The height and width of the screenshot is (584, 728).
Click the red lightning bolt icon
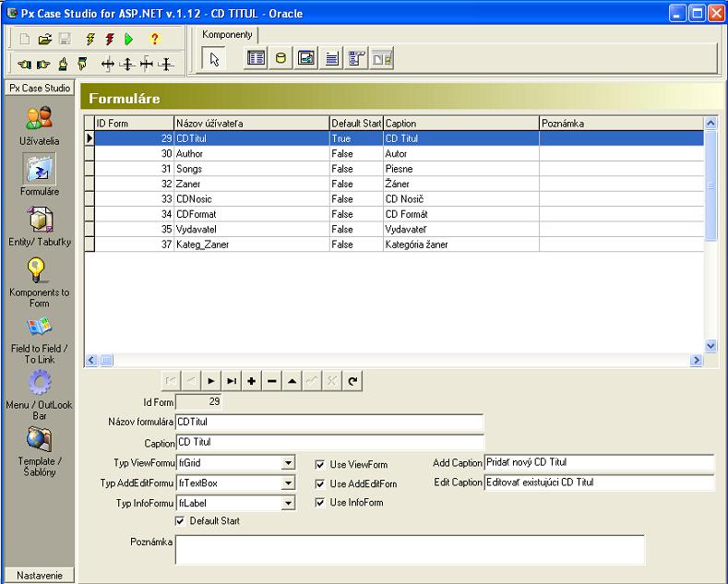click(x=110, y=39)
